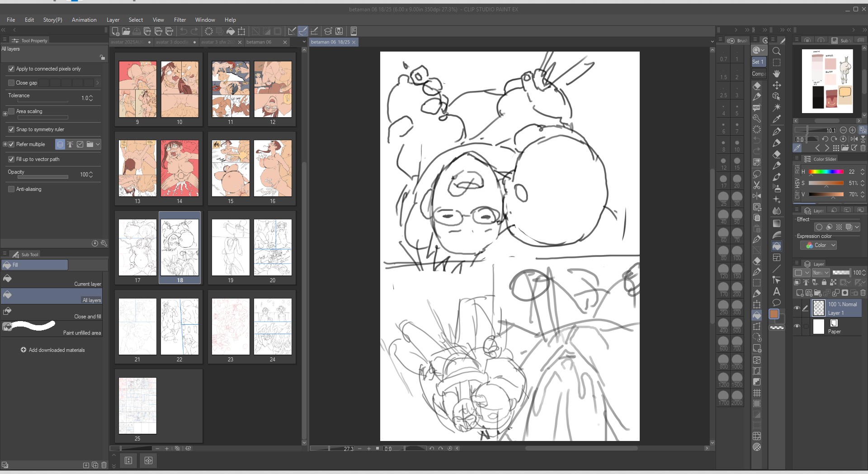Toggle Fill up to vector path
Viewport: 868px width, 474px height.
[11, 159]
